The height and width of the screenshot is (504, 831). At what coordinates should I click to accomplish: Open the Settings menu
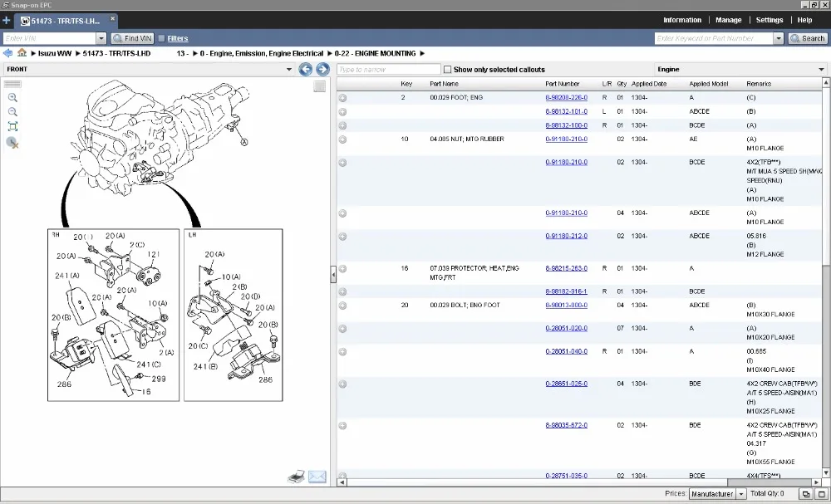click(x=769, y=20)
